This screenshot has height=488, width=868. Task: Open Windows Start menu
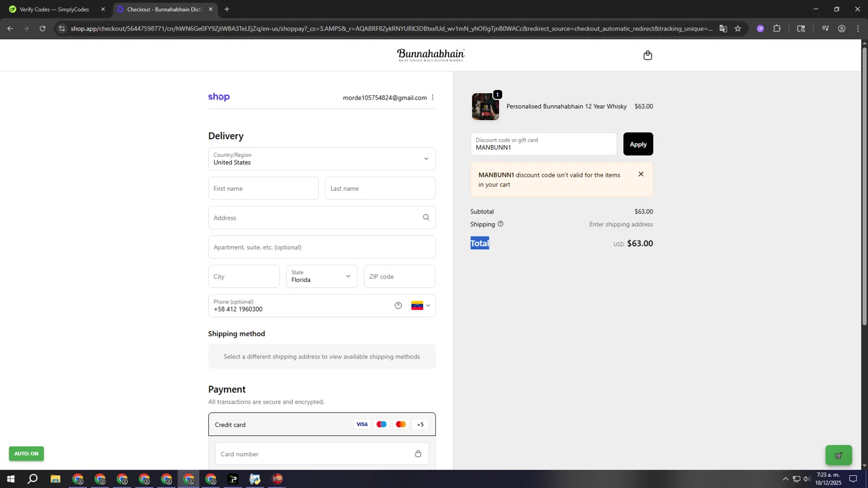click(x=10, y=479)
